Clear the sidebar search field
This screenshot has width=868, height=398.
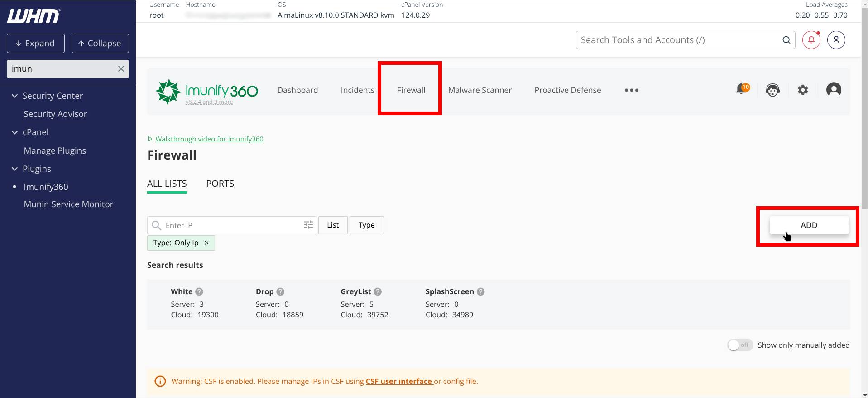tap(121, 69)
